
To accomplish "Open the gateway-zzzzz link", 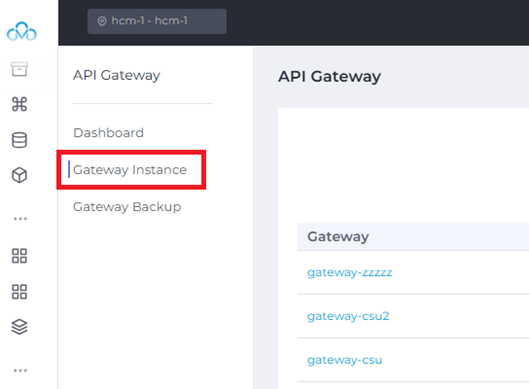I will [x=350, y=272].
